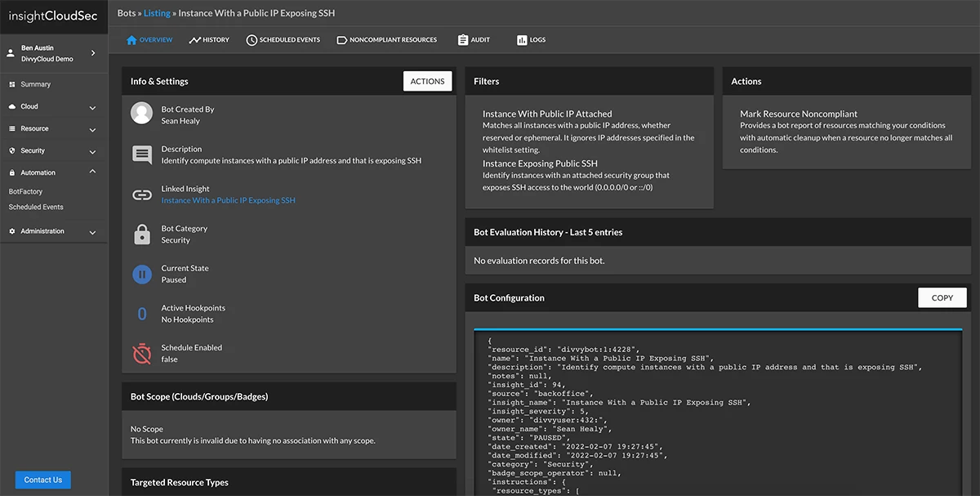Click the Scheduled Events clock icon
The height and width of the screenshot is (496, 980).
(x=252, y=39)
